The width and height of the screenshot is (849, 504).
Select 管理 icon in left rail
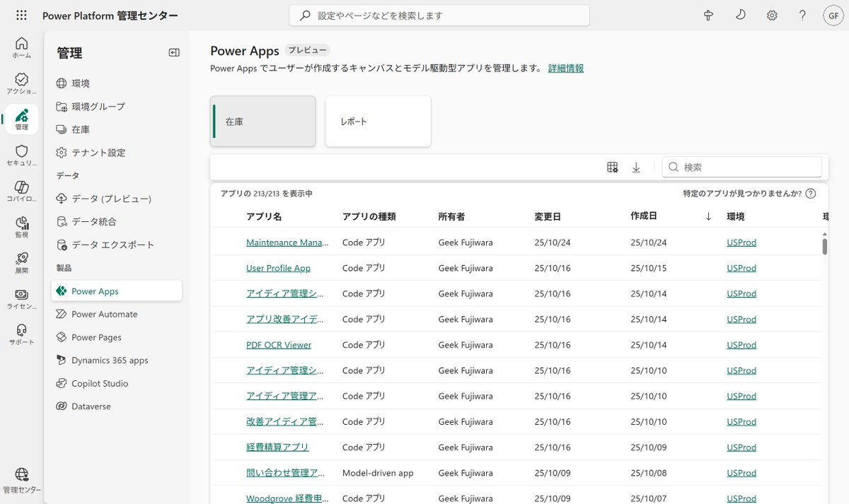pyautogui.click(x=21, y=119)
